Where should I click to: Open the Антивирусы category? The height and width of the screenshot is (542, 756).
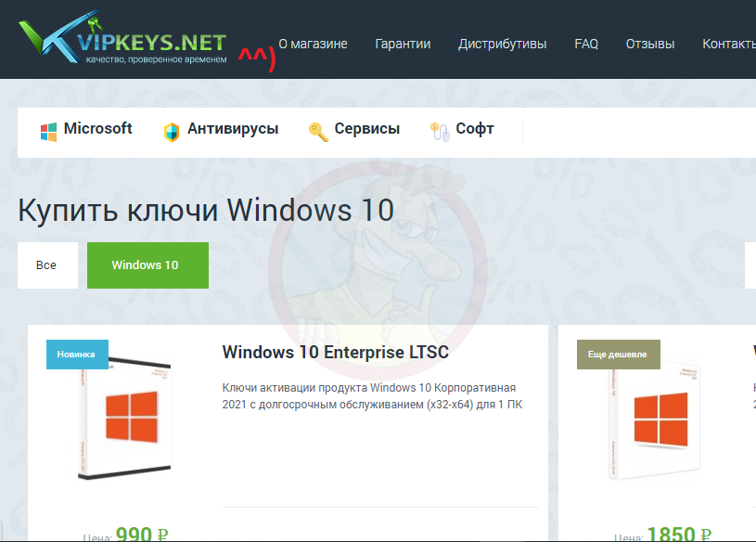(233, 129)
